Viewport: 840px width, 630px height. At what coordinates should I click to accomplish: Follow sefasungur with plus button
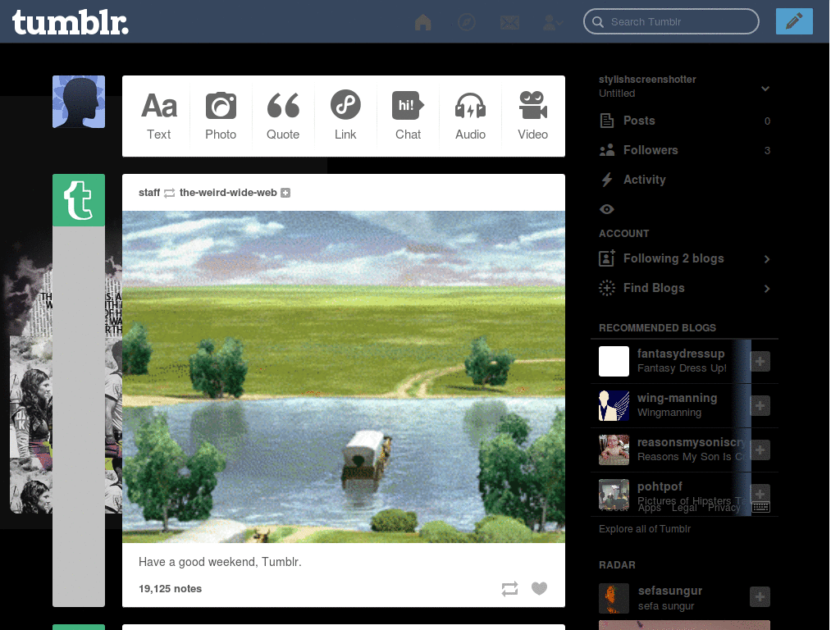[760, 597]
